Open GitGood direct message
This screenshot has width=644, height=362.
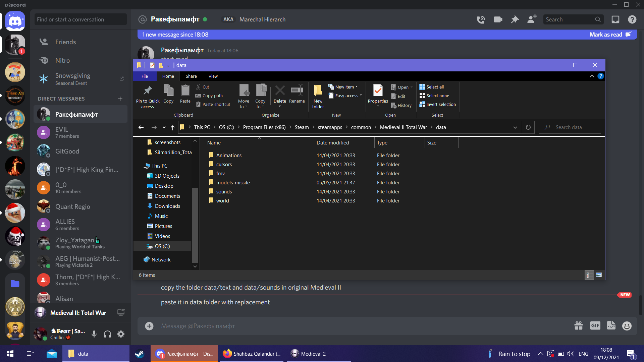[80, 151]
